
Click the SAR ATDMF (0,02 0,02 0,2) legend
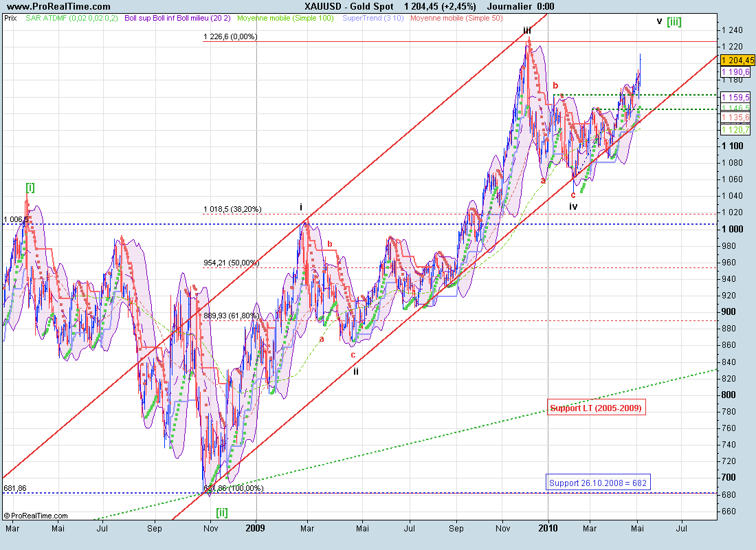point(71,19)
